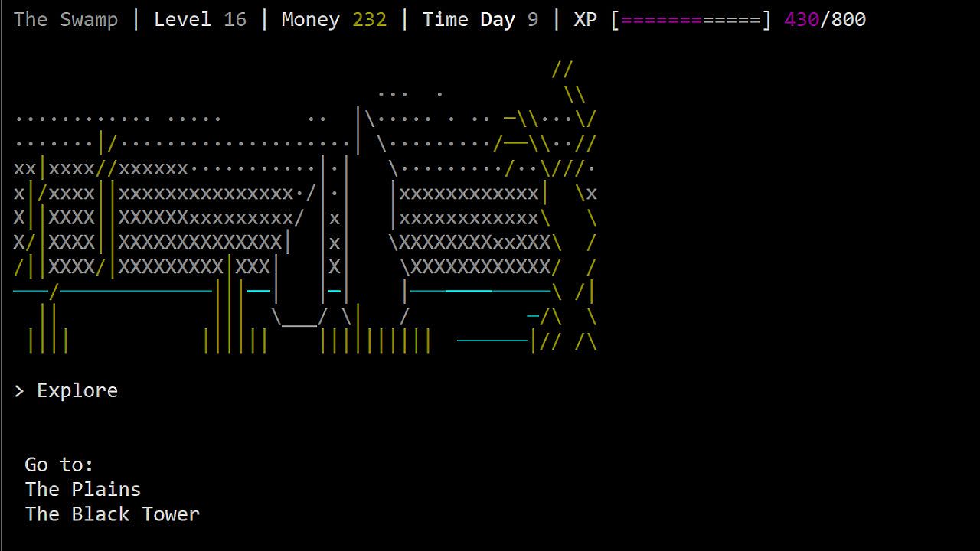Click the yellow tree branches at top right

click(x=568, y=83)
